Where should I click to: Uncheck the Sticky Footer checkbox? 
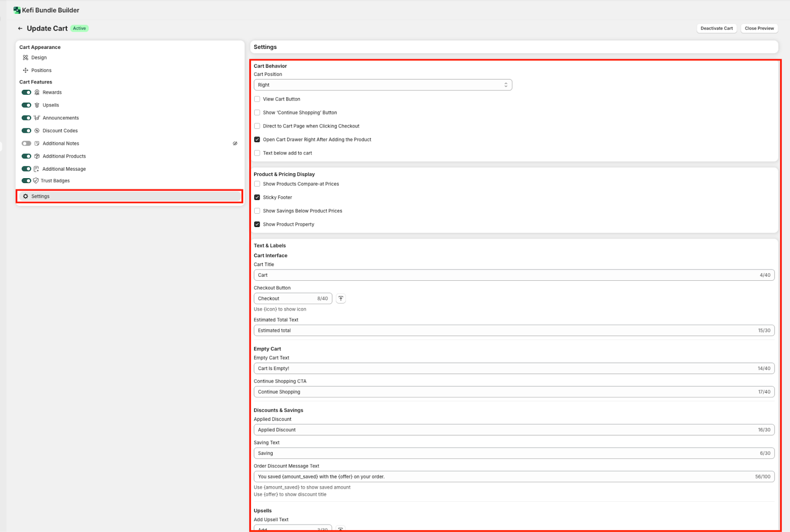[x=257, y=197]
